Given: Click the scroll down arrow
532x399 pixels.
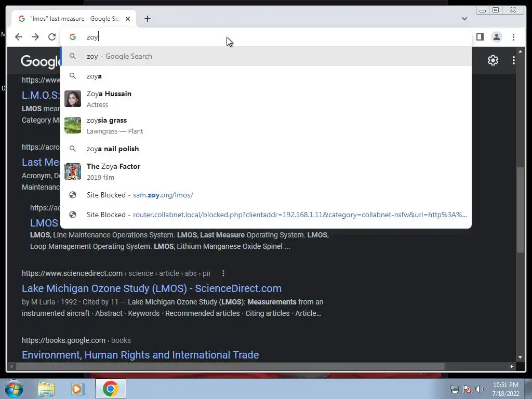Looking at the screenshot, I should coord(520,357).
